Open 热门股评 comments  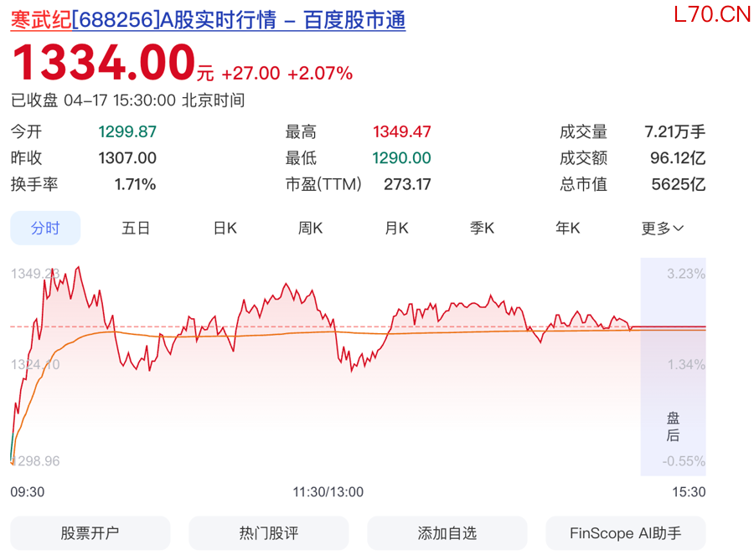coord(269,533)
